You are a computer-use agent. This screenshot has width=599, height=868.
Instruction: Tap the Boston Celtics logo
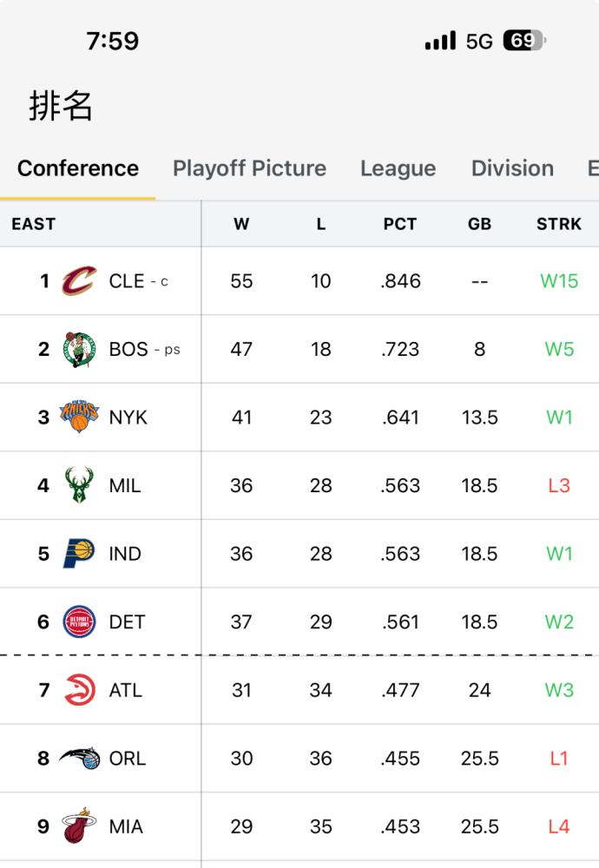(79, 349)
